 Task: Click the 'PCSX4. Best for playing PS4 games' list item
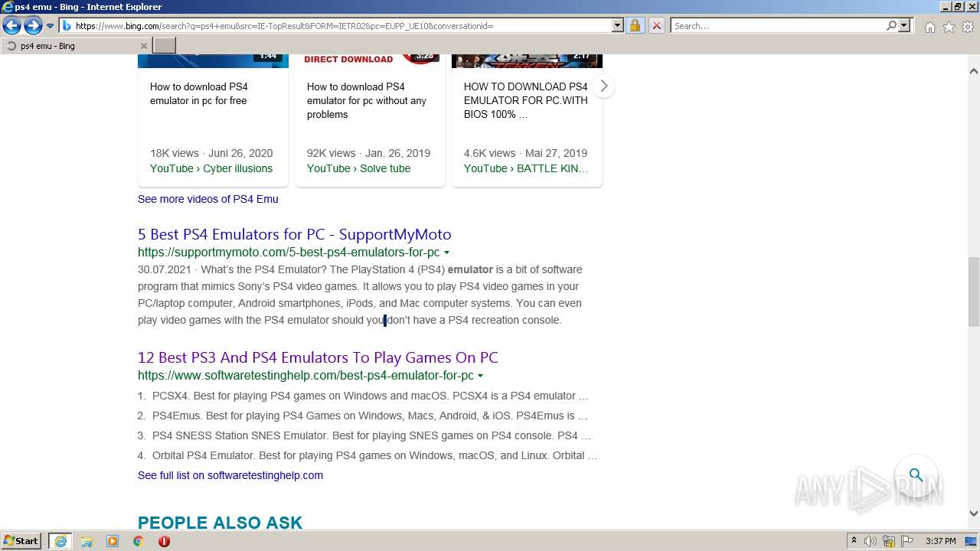coord(371,396)
